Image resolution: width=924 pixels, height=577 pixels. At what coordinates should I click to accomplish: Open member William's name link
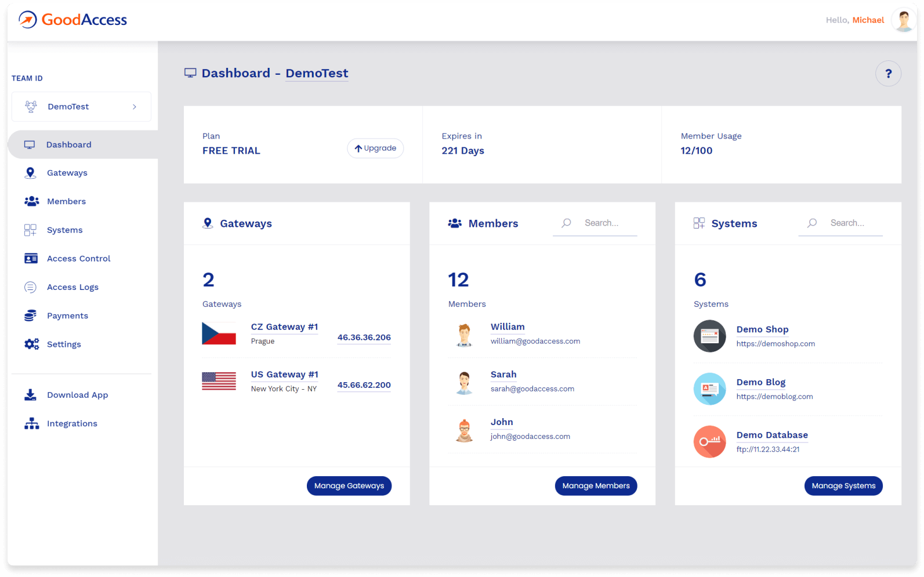point(508,327)
